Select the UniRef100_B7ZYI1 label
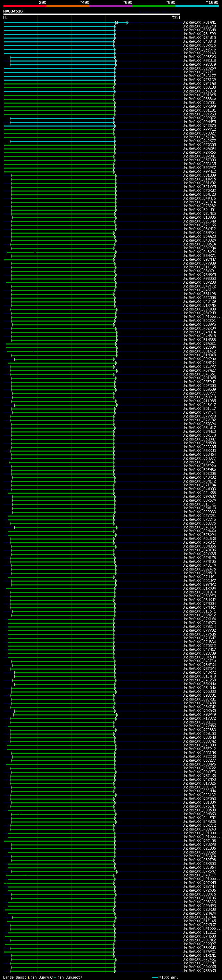The image size is (222, 980). [199, 72]
